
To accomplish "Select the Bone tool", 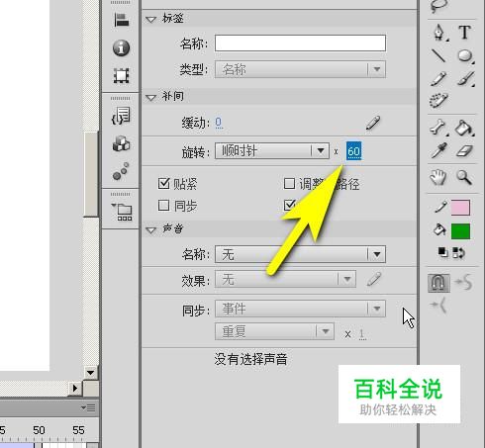I will pyautogui.click(x=438, y=128).
